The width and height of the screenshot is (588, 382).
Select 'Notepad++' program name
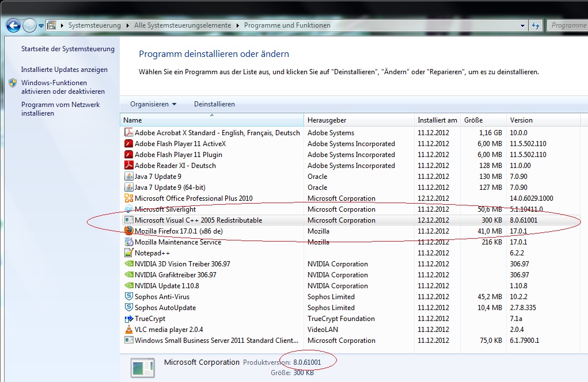point(152,253)
